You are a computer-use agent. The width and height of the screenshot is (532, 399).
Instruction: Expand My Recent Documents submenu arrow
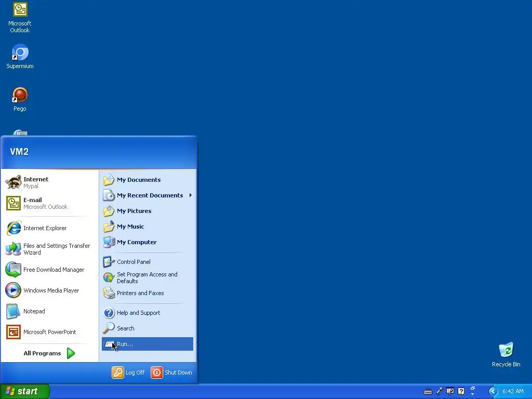tap(191, 195)
